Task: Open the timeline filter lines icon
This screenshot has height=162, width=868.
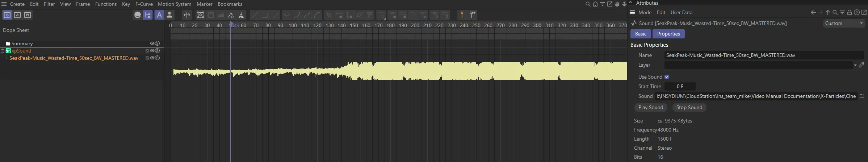Action: (x=603, y=4)
